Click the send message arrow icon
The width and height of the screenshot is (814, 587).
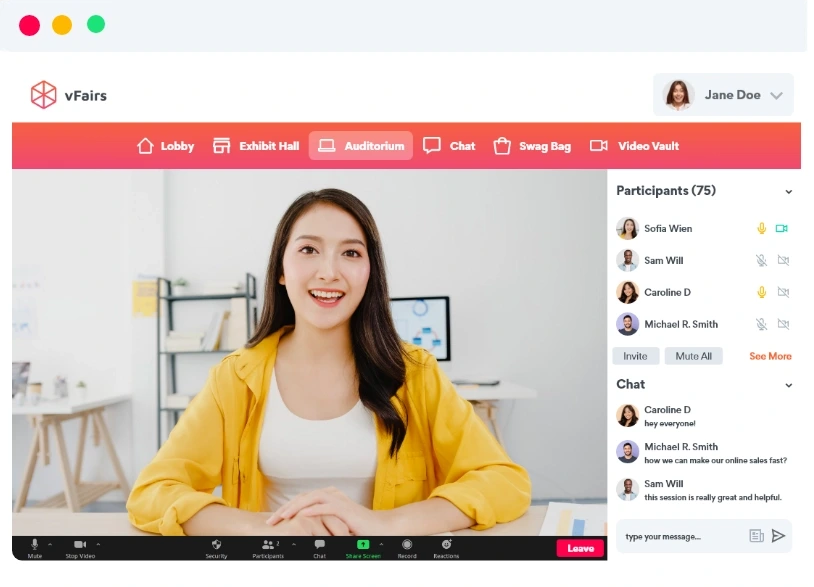click(x=779, y=535)
